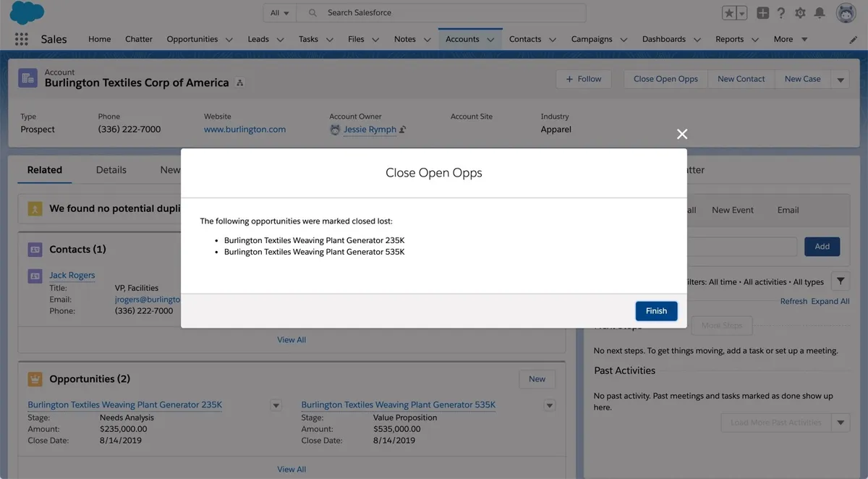Open the Jessie Rymph owner link
Image resolution: width=868 pixels, height=479 pixels.
(370, 130)
